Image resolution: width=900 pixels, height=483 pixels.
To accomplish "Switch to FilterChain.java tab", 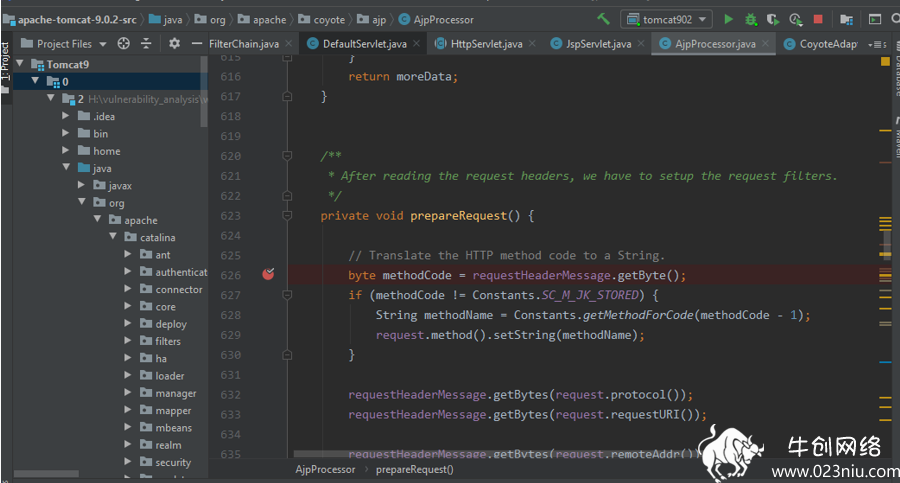I will coord(244,44).
